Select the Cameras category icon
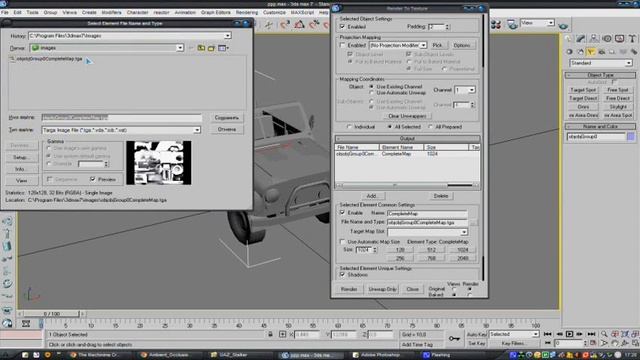 [602, 52]
